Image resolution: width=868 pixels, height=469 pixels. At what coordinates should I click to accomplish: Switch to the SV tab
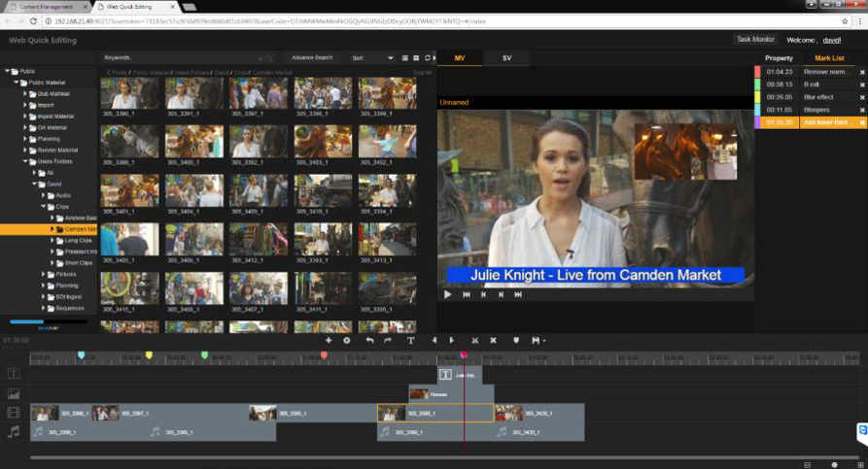coord(506,58)
